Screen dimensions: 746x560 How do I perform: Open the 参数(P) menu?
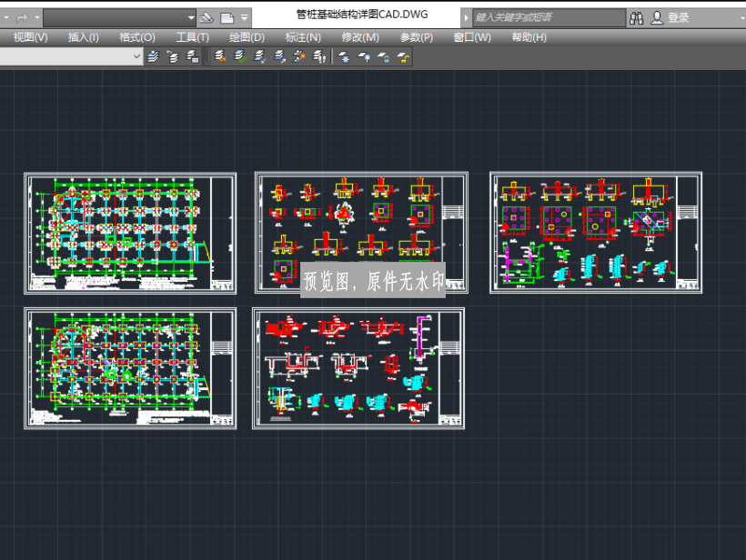pos(417,37)
